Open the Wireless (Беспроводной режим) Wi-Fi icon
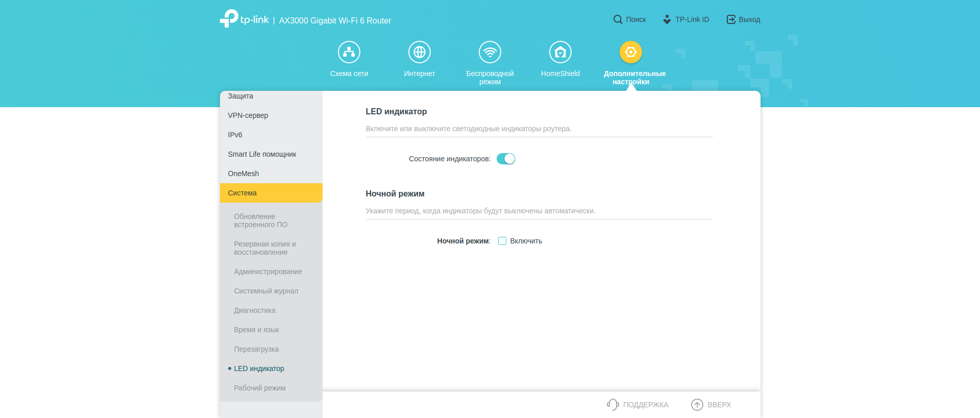980x418 pixels. coord(490,52)
